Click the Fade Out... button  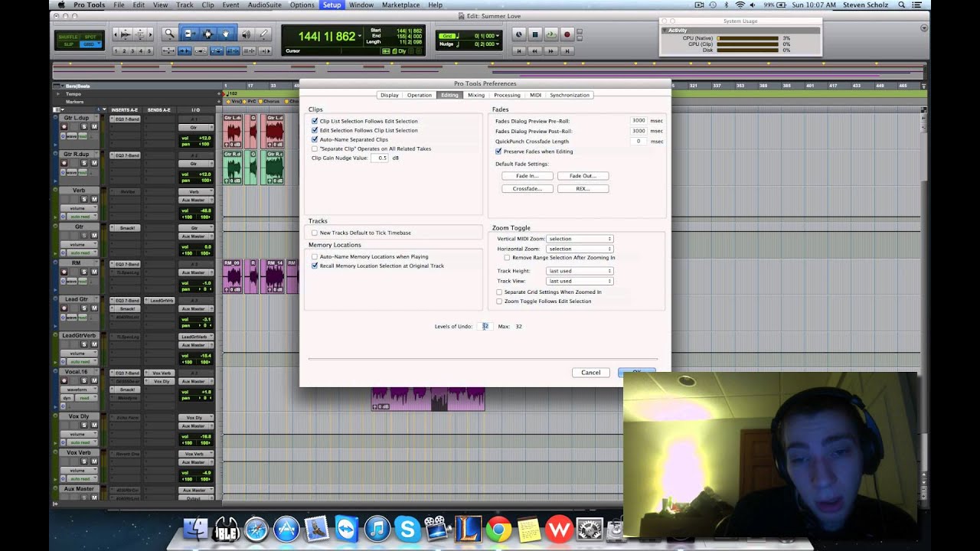[583, 176]
